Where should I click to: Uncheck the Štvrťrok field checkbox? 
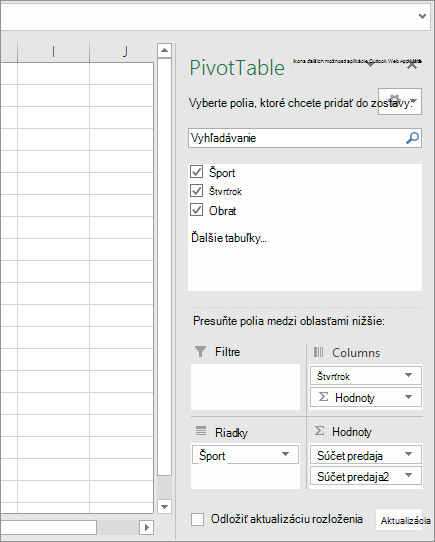coord(196,190)
